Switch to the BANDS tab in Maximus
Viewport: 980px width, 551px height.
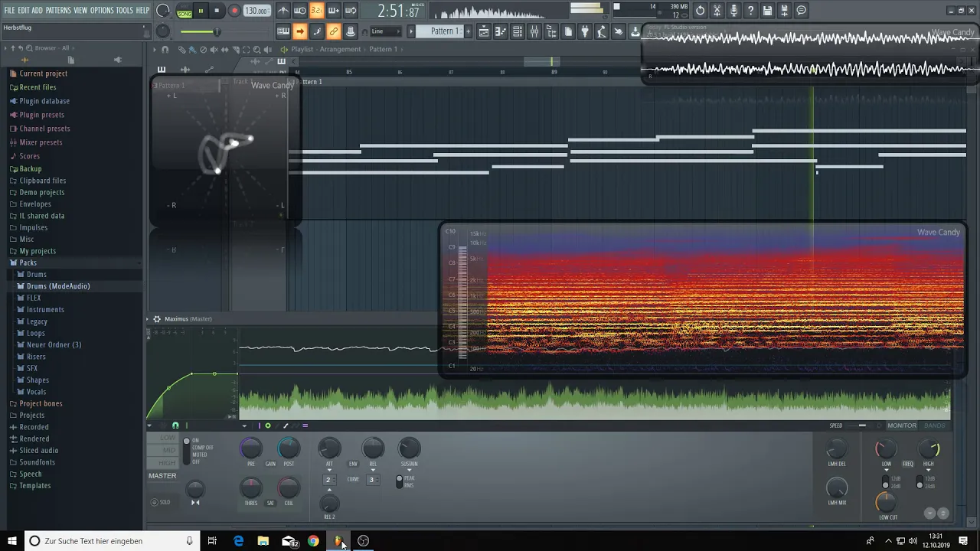(x=934, y=425)
